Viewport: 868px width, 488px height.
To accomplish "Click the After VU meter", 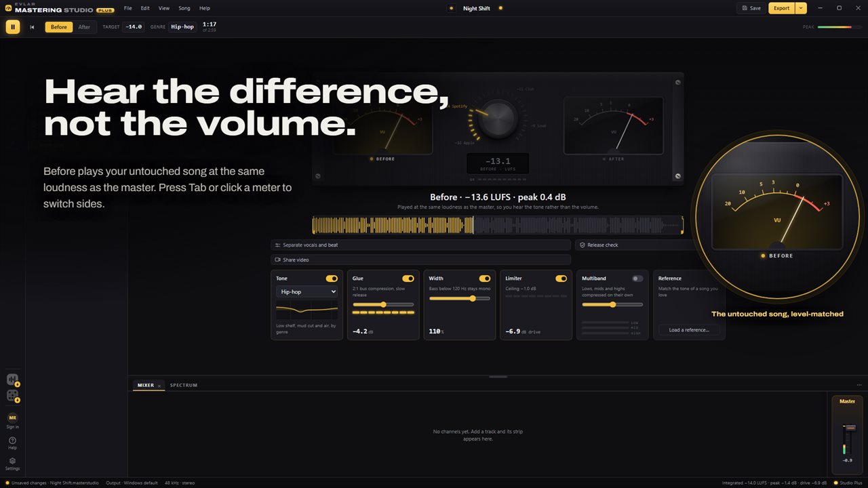I will point(614,126).
